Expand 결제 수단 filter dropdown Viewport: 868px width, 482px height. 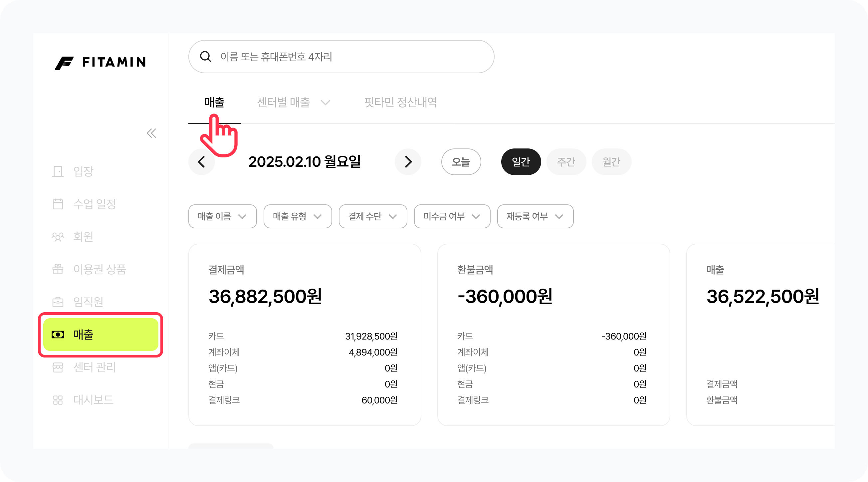(x=373, y=216)
